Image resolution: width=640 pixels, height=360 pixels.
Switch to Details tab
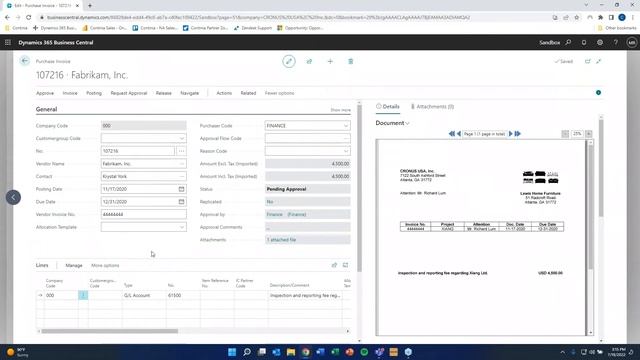[388, 107]
